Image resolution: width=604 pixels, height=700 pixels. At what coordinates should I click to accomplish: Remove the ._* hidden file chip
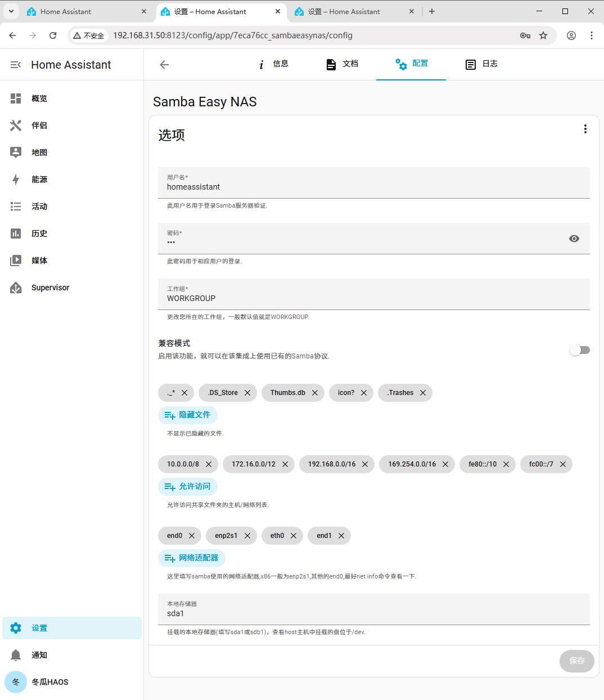click(x=184, y=393)
